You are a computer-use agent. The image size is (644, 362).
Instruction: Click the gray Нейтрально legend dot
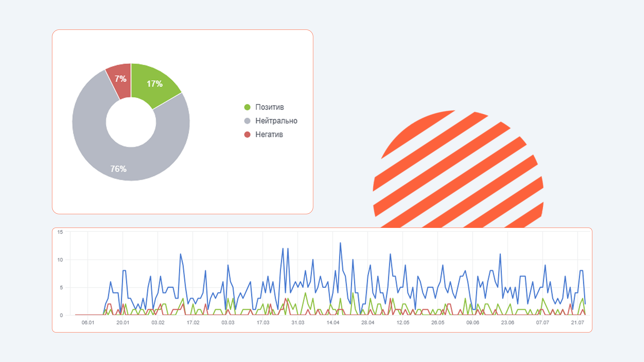coord(247,121)
